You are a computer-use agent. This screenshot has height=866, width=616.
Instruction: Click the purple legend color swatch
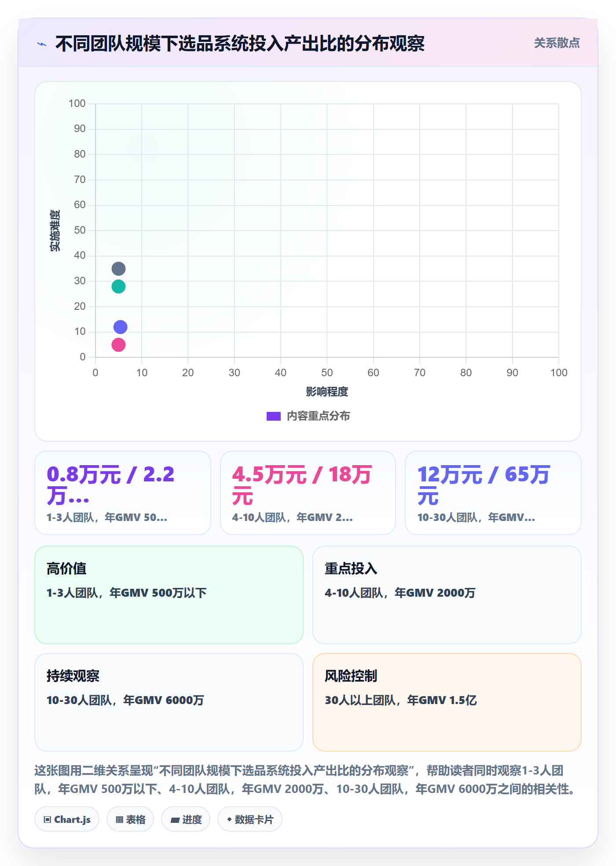point(274,416)
